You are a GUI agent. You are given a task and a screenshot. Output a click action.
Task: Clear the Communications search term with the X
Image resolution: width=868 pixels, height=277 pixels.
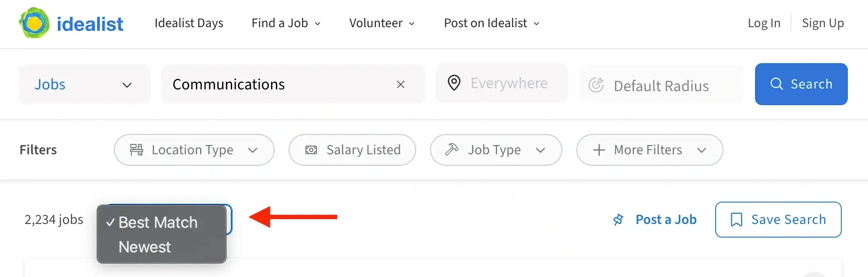coord(400,84)
